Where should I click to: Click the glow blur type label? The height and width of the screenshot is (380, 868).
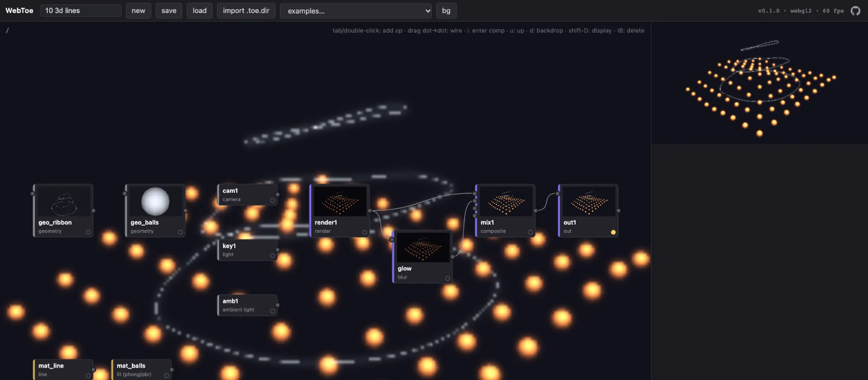[403, 277]
